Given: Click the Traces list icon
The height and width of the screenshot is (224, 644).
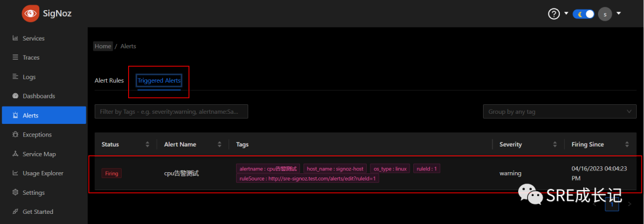Looking at the screenshot, I should pyautogui.click(x=16, y=57).
